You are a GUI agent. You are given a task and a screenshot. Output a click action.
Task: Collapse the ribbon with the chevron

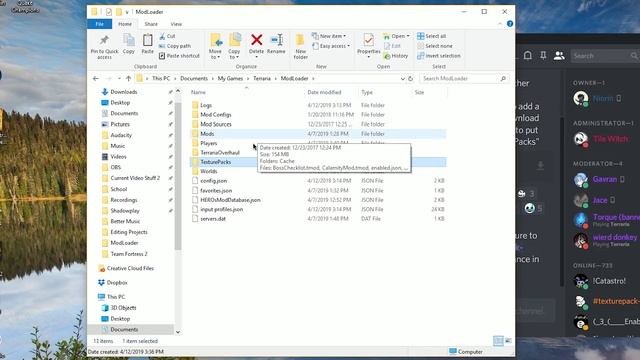point(500,24)
